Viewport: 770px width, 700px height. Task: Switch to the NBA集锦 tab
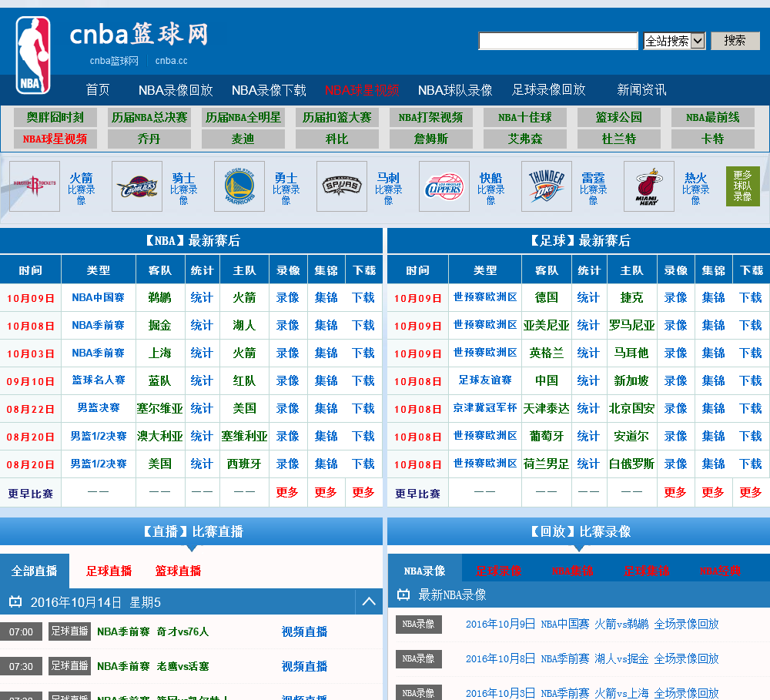pos(573,571)
